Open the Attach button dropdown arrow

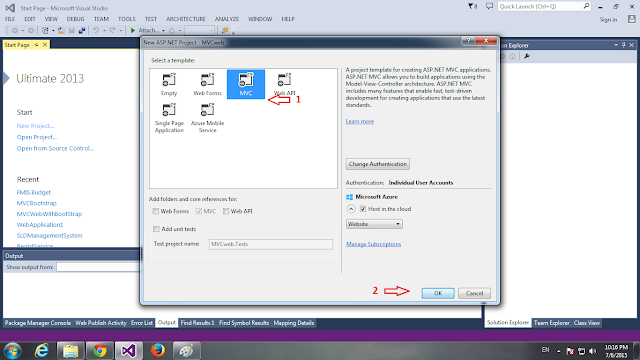coord(163,31)
